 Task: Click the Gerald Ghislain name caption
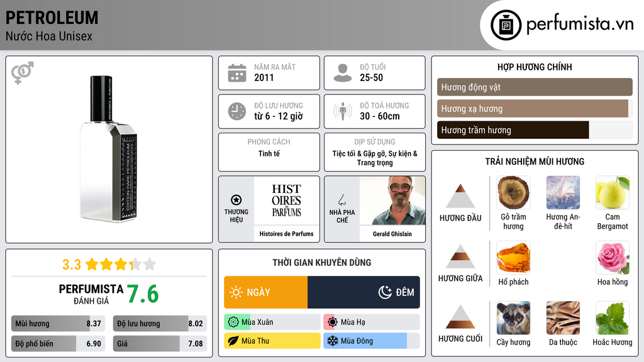392,234
